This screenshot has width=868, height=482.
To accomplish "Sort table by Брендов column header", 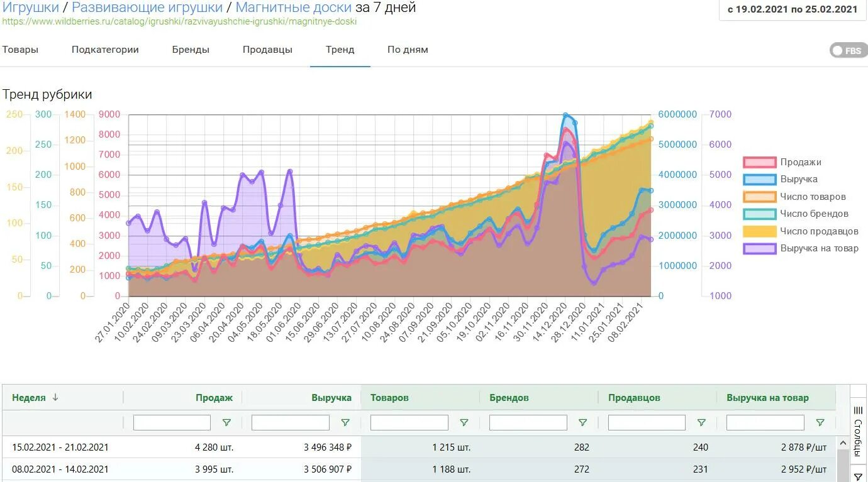I will (509, 398).
